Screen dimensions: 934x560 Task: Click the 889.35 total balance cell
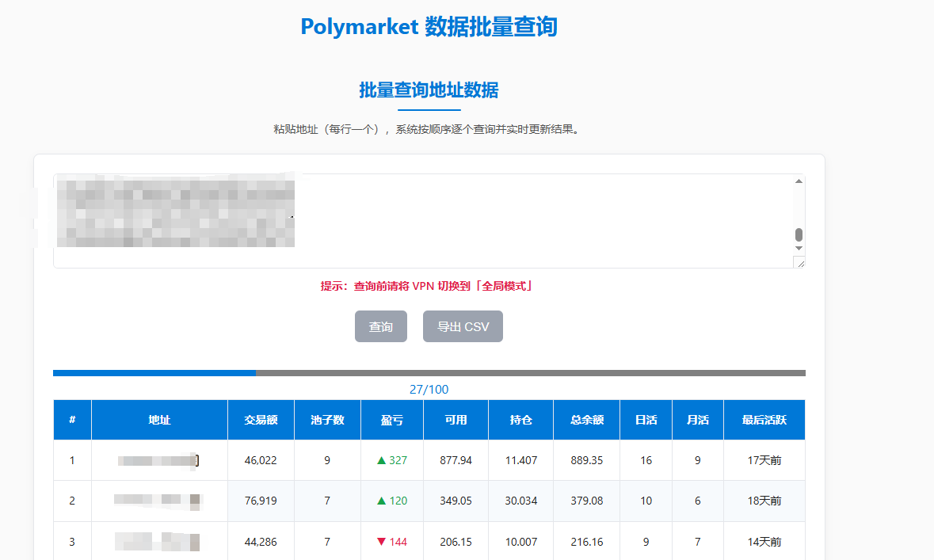pos(587,460)
